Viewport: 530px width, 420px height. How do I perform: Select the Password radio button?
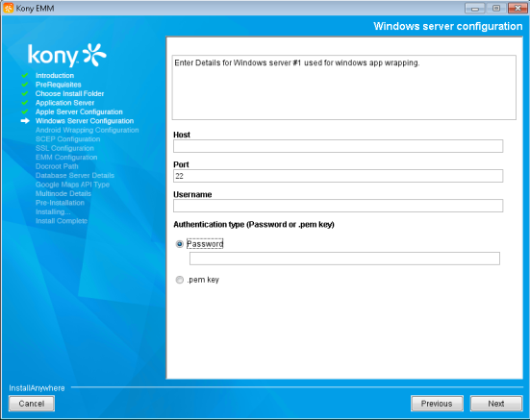[180, 244]
